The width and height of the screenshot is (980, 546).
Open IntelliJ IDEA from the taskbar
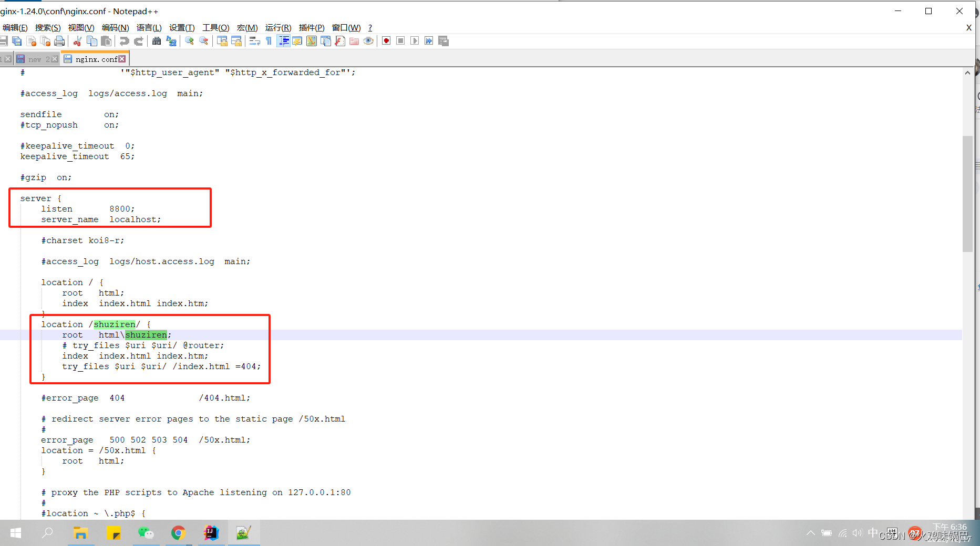211,533
